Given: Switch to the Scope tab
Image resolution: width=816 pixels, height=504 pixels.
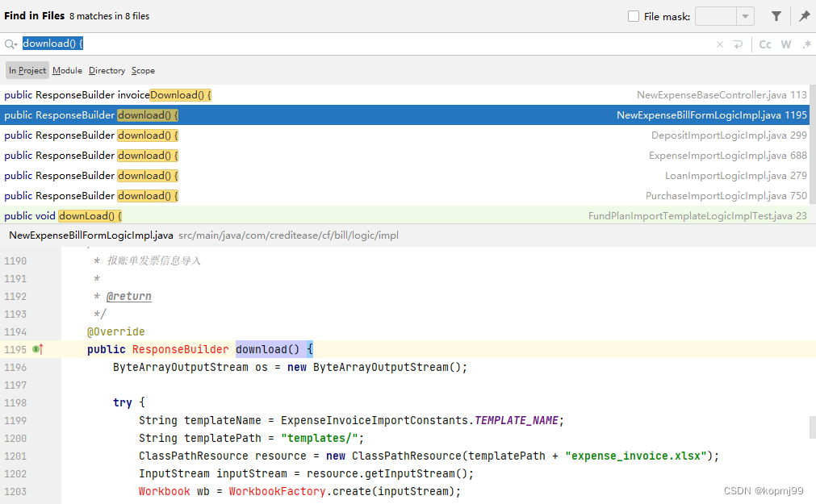Looking at the screenshot, I should [x=143, y=70].
